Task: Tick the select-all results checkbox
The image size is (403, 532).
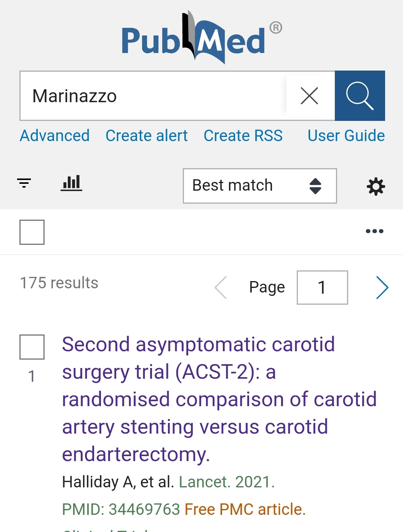Action: pyautogui.click(x=32, y=232)
